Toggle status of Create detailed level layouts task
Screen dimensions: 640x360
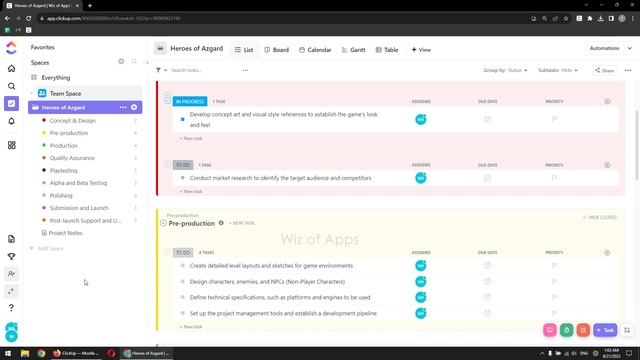pyautogui.click(x=182, y=266)
